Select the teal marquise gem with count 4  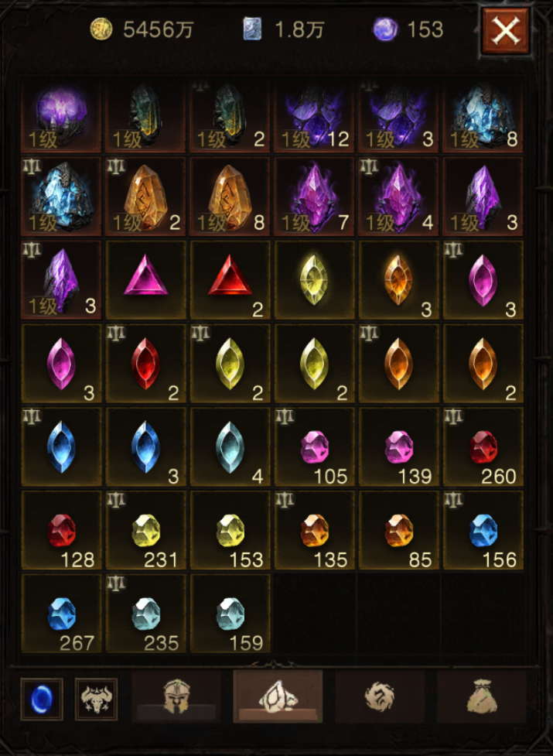coord(230,447)
